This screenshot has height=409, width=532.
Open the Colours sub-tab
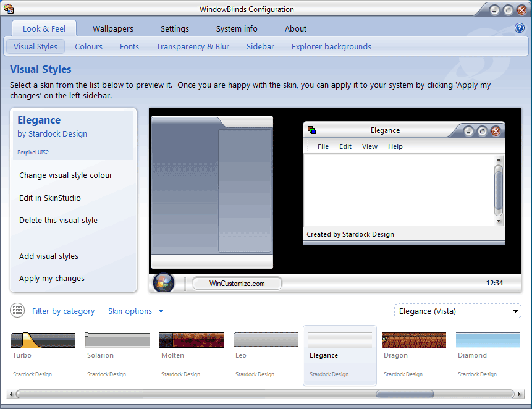[88, 46]
